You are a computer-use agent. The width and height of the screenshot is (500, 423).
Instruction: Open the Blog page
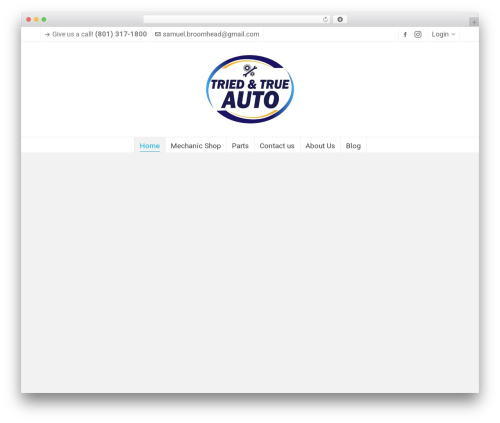353,146
